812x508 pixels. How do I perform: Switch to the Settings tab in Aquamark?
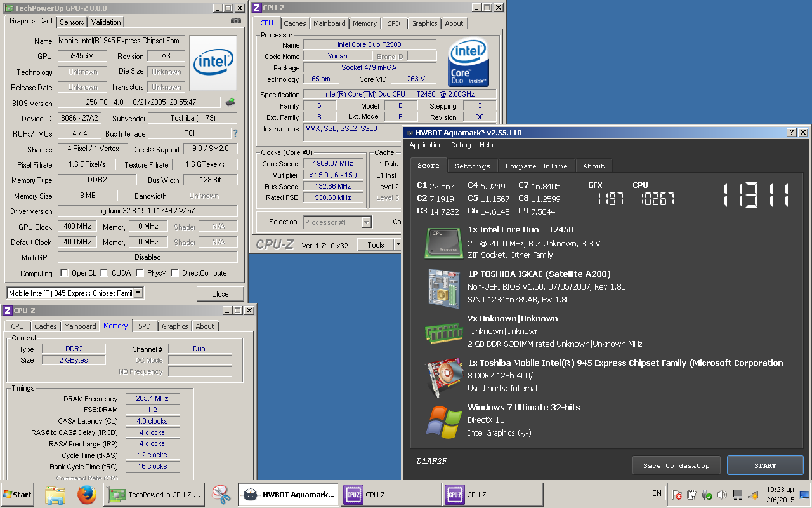coord(473,166)
